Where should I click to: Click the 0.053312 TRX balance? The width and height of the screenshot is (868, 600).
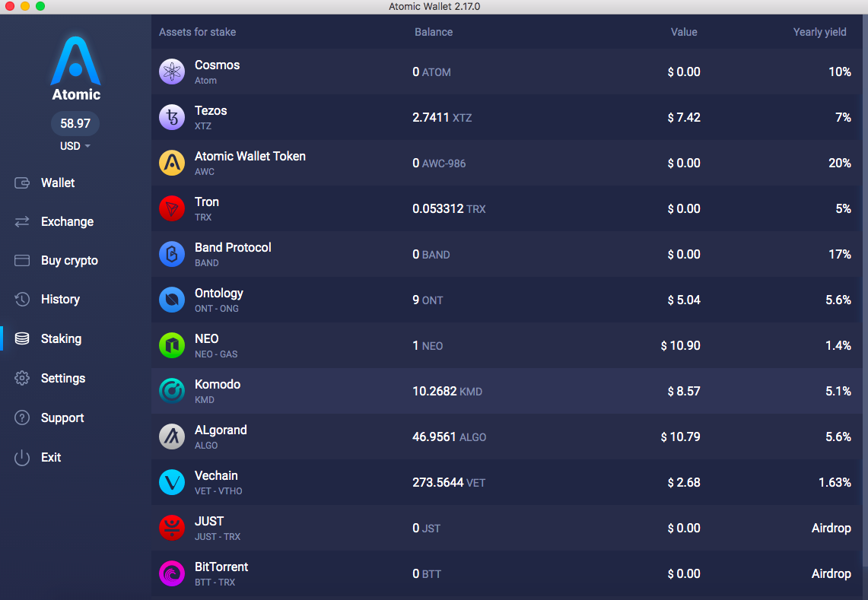click(x=449, y=208)
